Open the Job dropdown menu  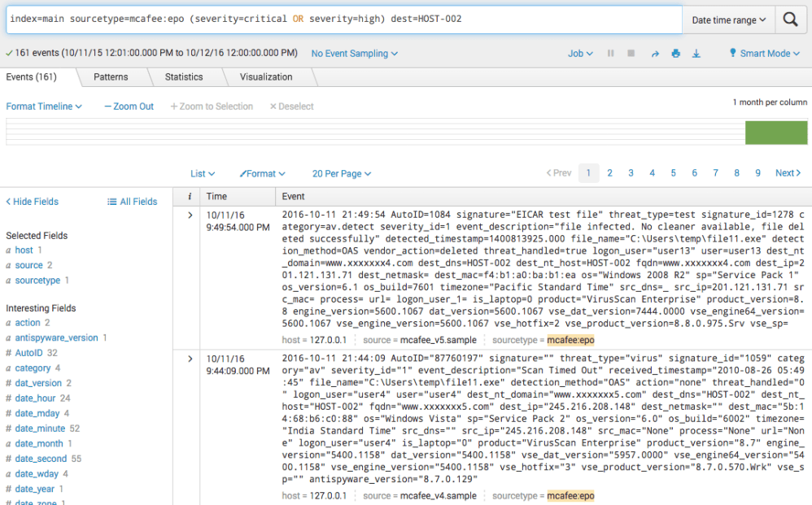580,54
